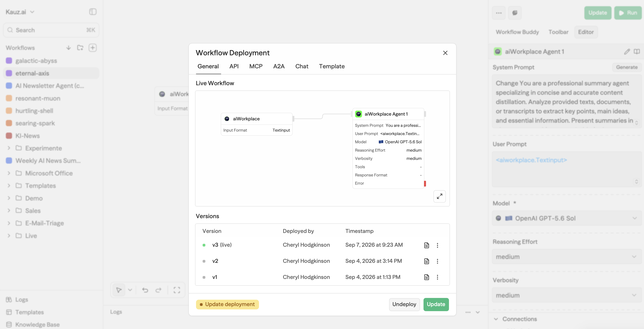Screen dimensions: 644x329
Task: Open the Editor tab in right panel
Action: click(x=586, y=32)
